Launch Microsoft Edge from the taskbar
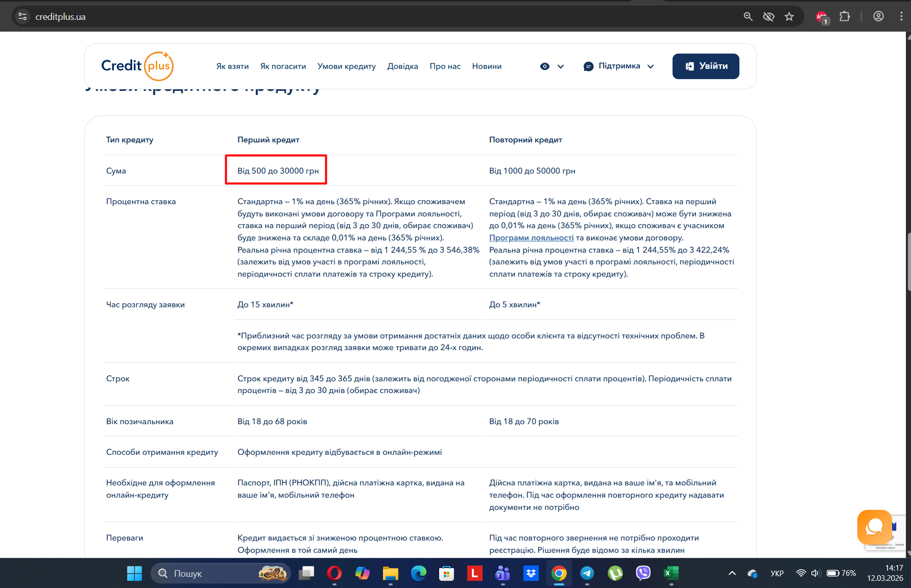This screenshot has width=911, height=588. point(419,573)
